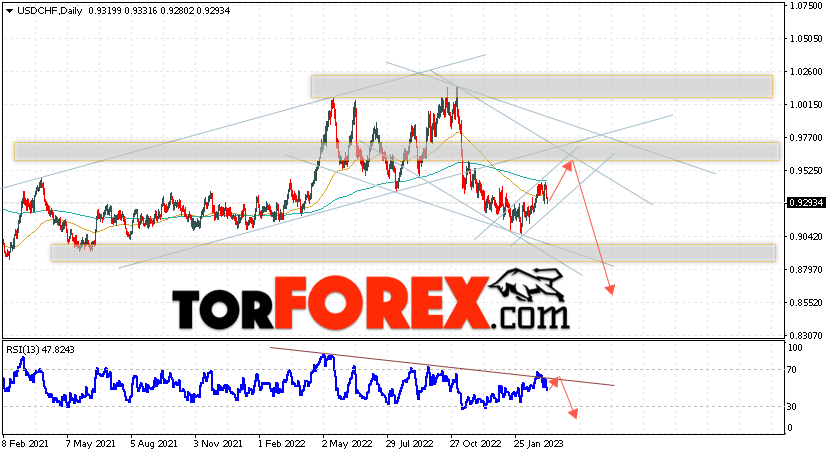Click the 1.02600 price scale value
This screenshot has height=455, width=830.
pyautogui.click(x=806, y=71)
